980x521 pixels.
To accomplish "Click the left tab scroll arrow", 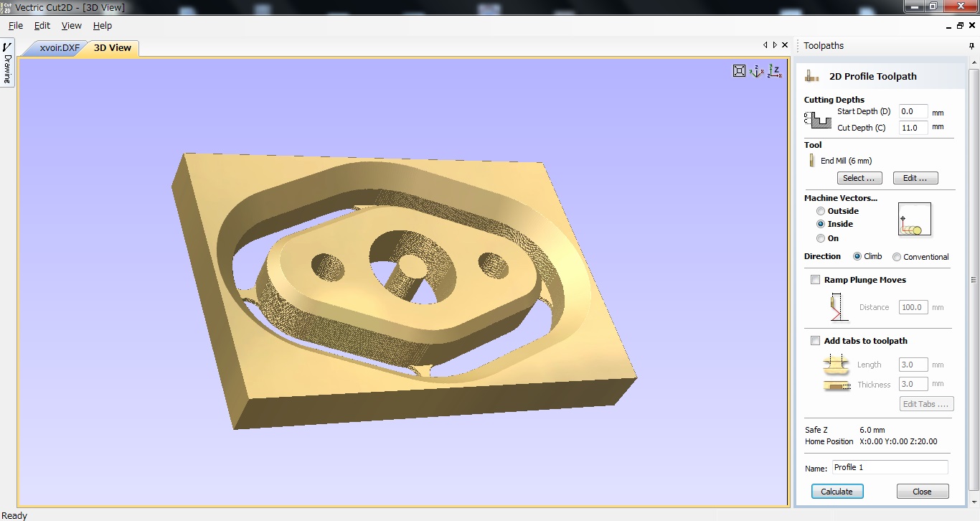I will click(765, 45).
